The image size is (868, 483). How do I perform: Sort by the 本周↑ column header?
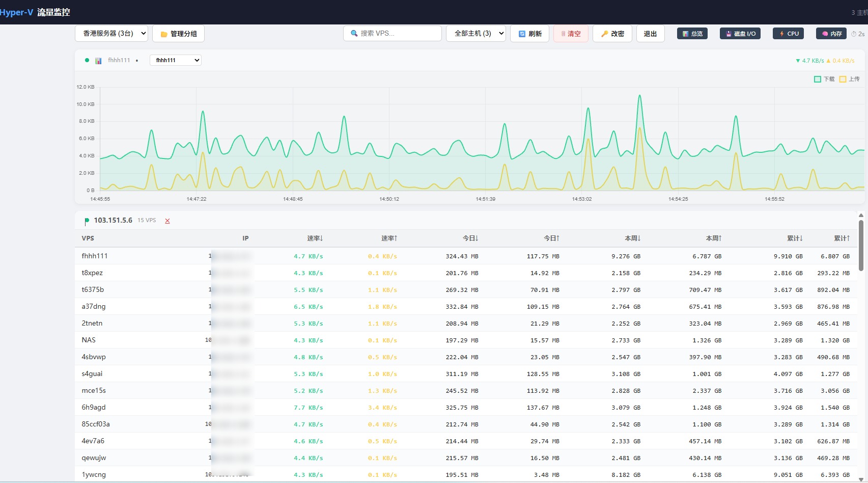pos(714,238)
